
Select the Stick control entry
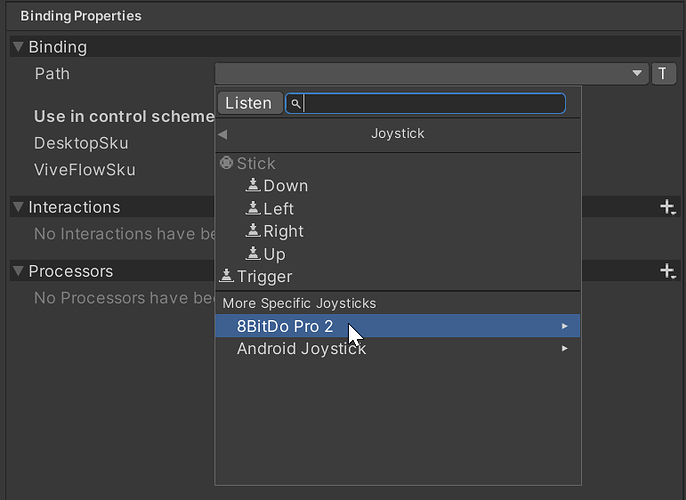point(255,163)
